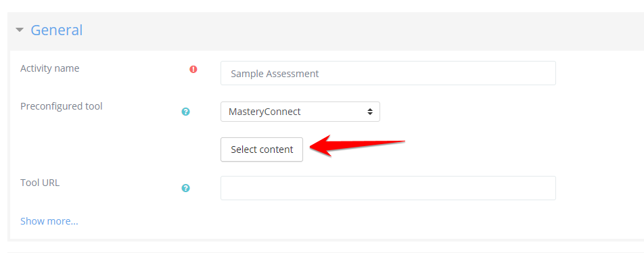
Task: Click the Activity name label
Action: [x=49, y=68]
